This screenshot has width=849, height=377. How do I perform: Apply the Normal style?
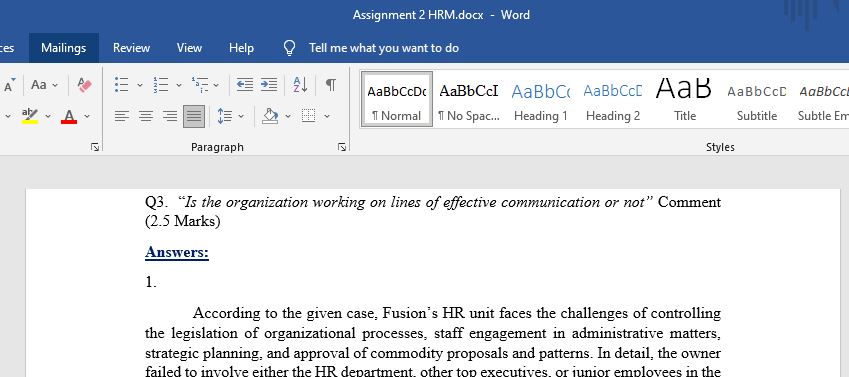click(x=397, y=100)
